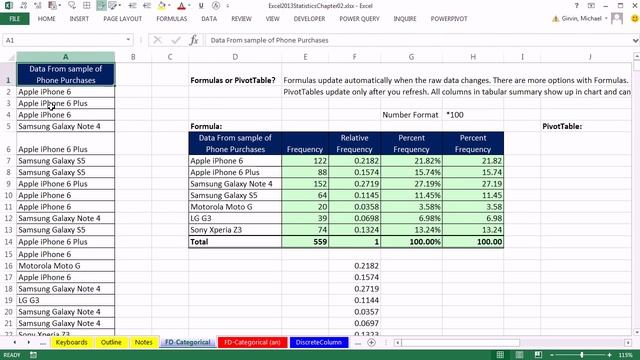Click horizontal scrollbar right arrow
The width and height of the screenshot is (640, 360).
click(x=628, y=343)
